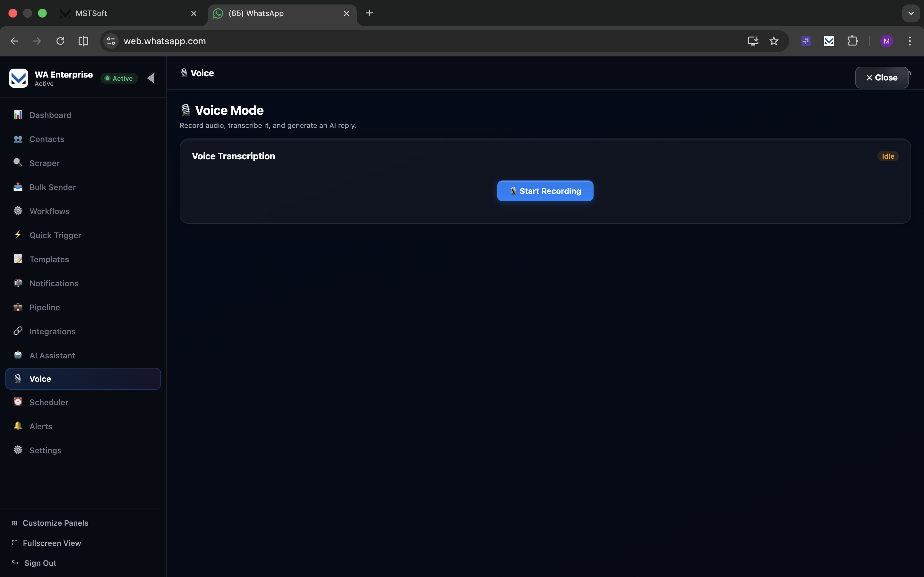Collapse the sidebar with the triangle arrow
The image size is (924, 577).
tap(151, 78)
